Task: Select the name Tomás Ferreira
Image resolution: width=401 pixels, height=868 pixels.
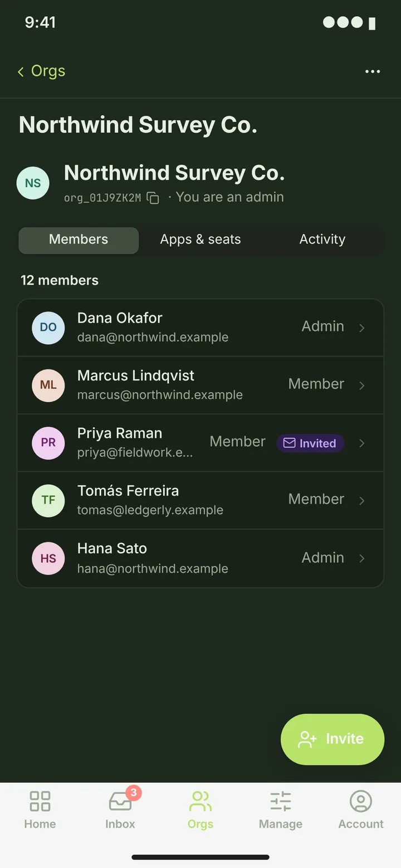Action: point(128,491)
